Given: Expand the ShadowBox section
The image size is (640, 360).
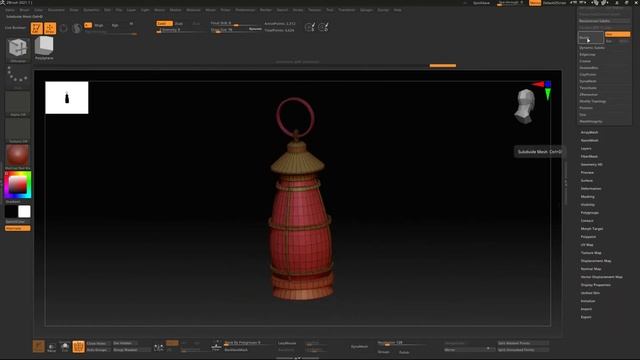Looking at the screenshot, I should coord(589,68).
